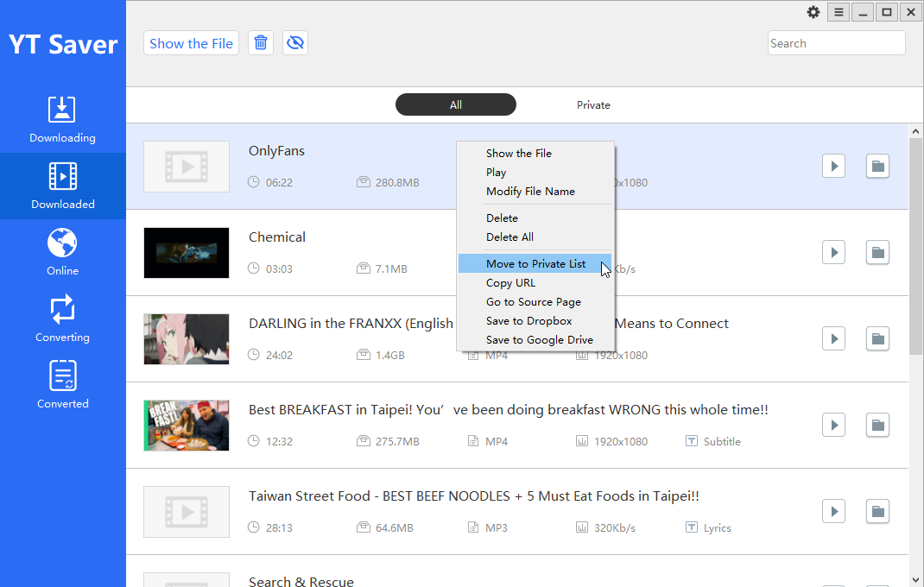Click the 275.7MB size value
This screenshot has width=924, height=587.
pyautogui.click(x=397, y=441)
